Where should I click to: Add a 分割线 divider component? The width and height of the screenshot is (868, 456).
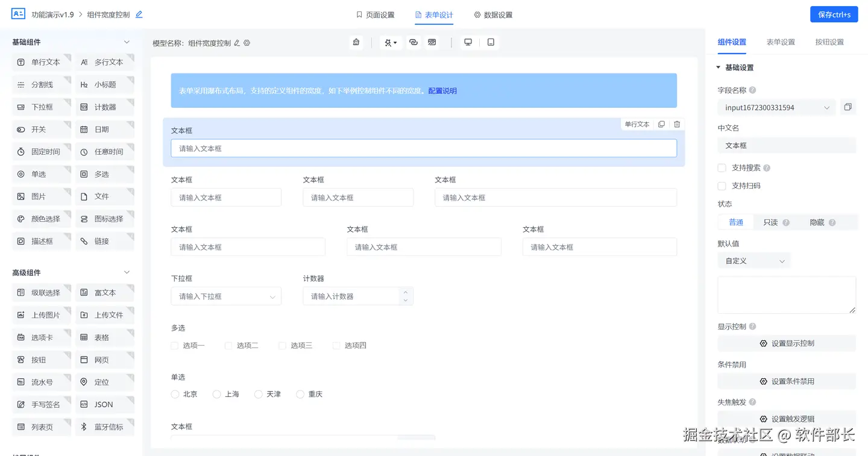coord(41,85)
